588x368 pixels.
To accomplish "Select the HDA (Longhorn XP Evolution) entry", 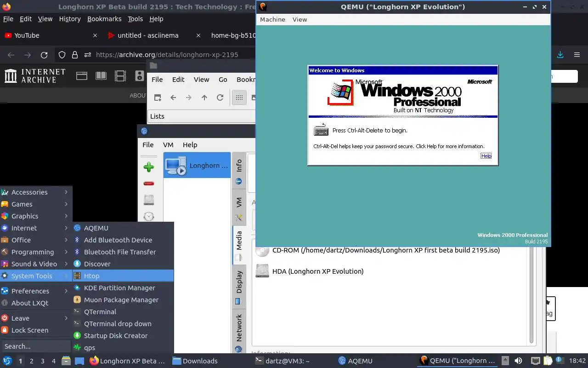I will tap(310, 271).
